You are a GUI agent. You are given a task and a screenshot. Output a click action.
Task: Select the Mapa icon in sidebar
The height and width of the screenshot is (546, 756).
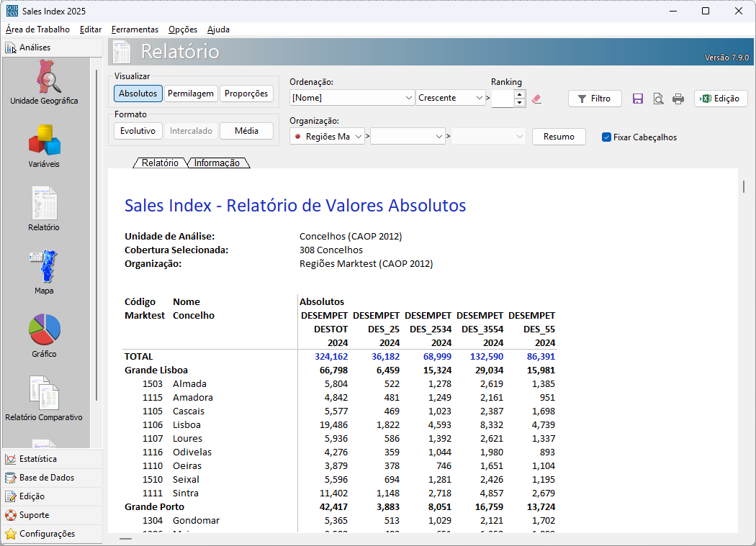[44, 272]
